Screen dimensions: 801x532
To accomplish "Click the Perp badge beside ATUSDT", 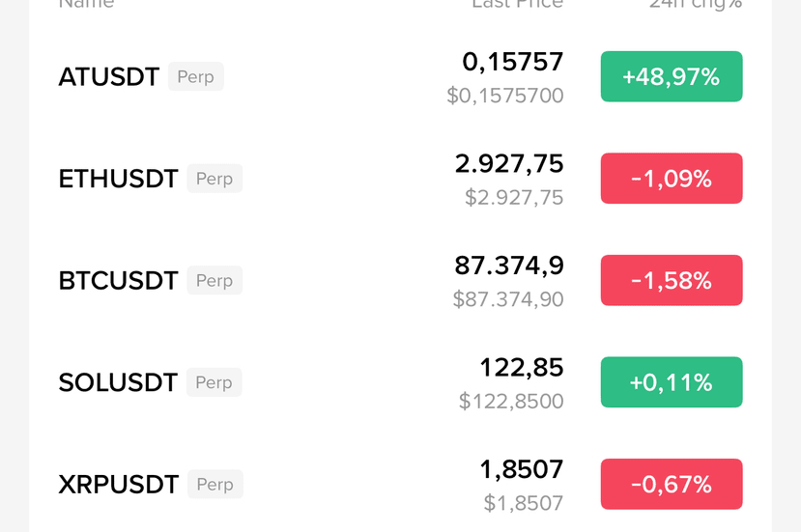I will (x=195, y=77).
